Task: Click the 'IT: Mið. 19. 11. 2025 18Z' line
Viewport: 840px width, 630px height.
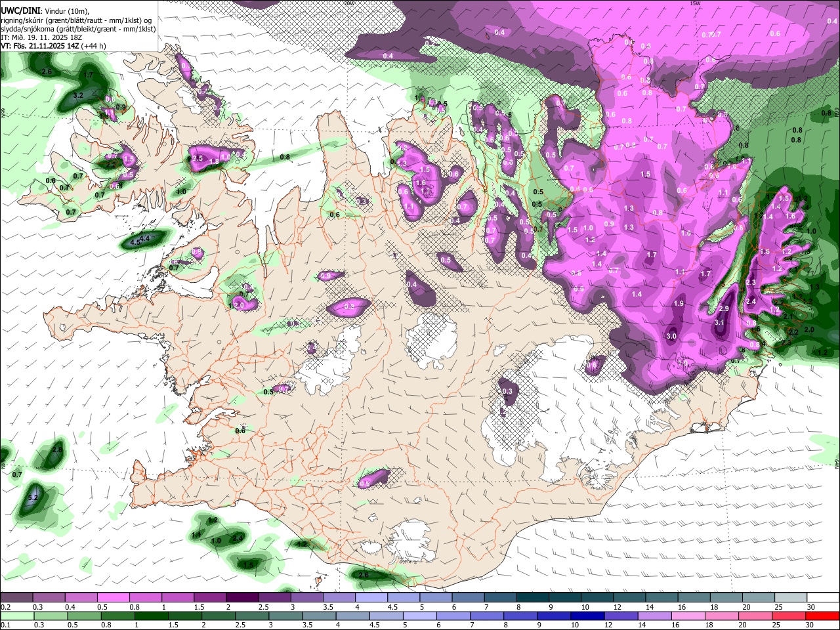Action: coord(42,37)
